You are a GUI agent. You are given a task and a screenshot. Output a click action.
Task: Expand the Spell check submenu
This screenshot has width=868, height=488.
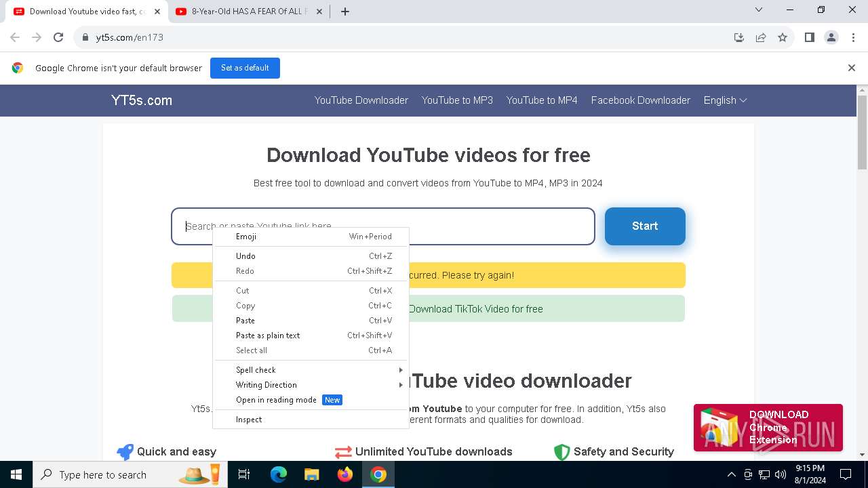(311, 370)
